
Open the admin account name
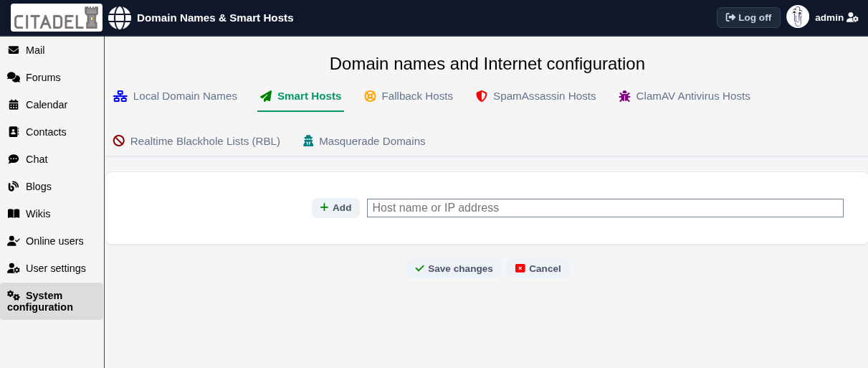point(829,17)
